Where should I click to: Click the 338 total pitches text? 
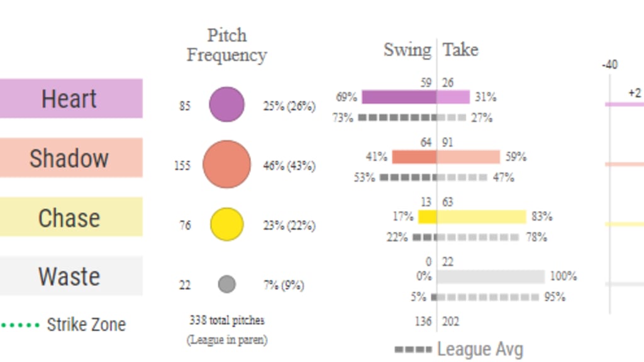227,320
